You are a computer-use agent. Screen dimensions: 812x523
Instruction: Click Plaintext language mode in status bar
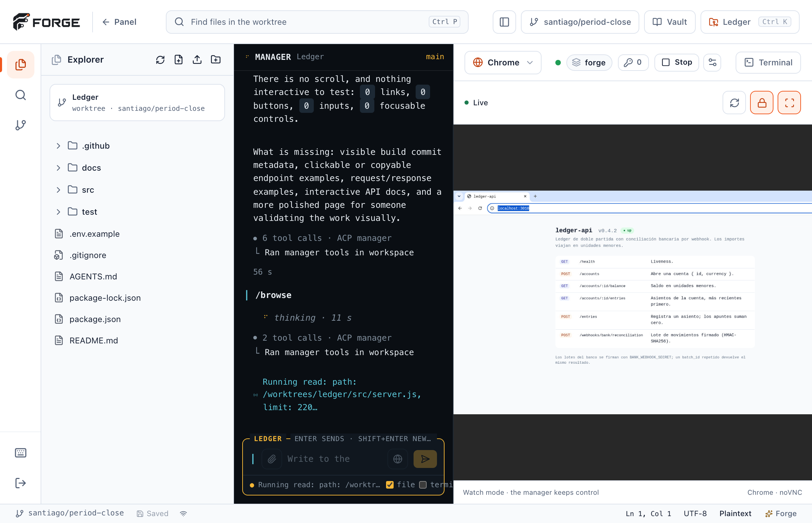pyautogui.click(x=736, y=514)
